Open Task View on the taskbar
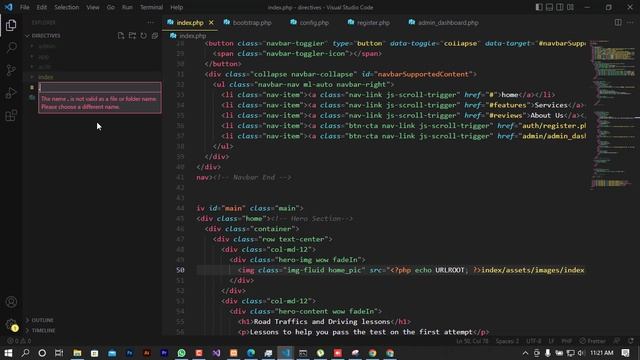Image resolution: width=640 pixels, height=360 pixels. tap(59, 353)
